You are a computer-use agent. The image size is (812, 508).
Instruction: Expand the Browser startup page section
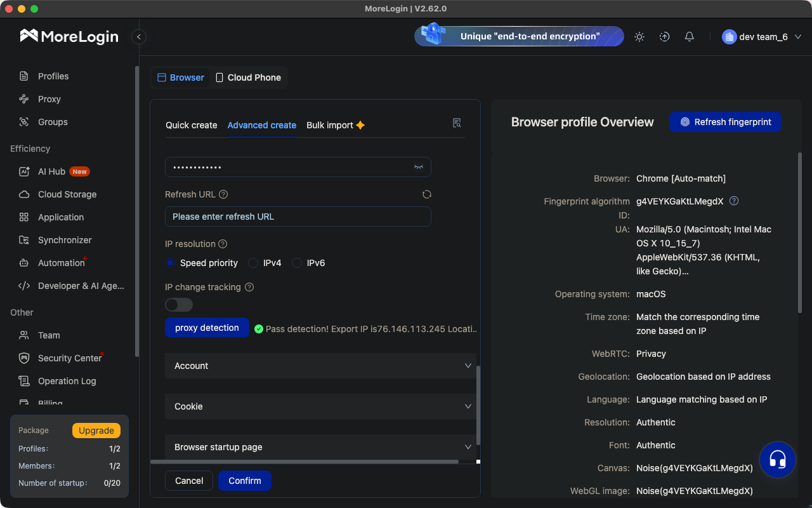pyautogui.click(x=320, y=446)
